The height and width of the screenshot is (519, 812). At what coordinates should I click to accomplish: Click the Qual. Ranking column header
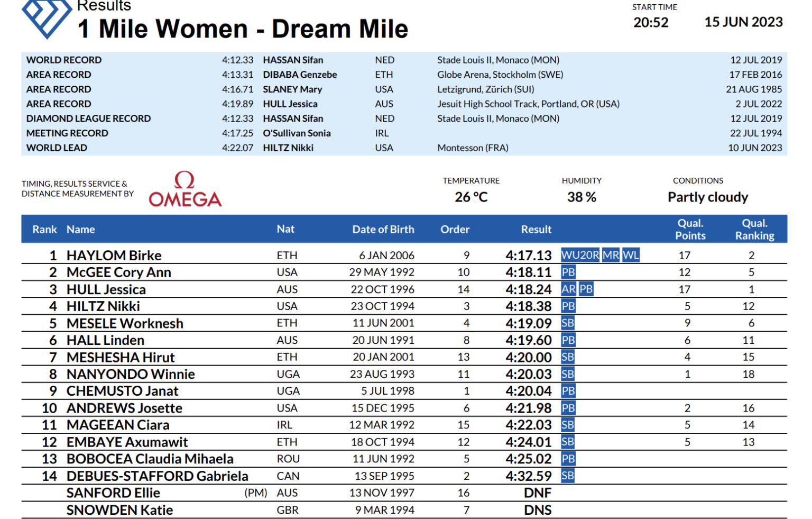(x=754, y=229)
